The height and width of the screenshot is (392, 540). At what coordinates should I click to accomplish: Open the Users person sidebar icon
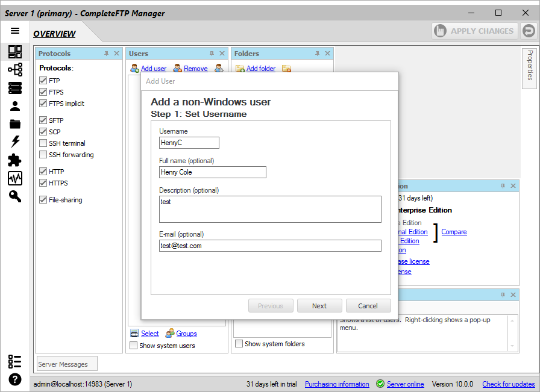(x=15, y=106)
